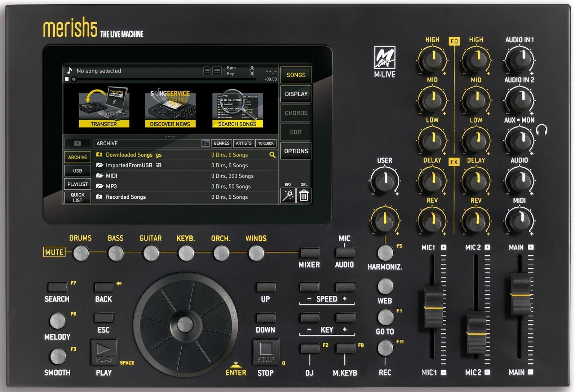Screen dimensions: 575x392
Task: Toggle the MELODY button
Action: pos(57,321)
